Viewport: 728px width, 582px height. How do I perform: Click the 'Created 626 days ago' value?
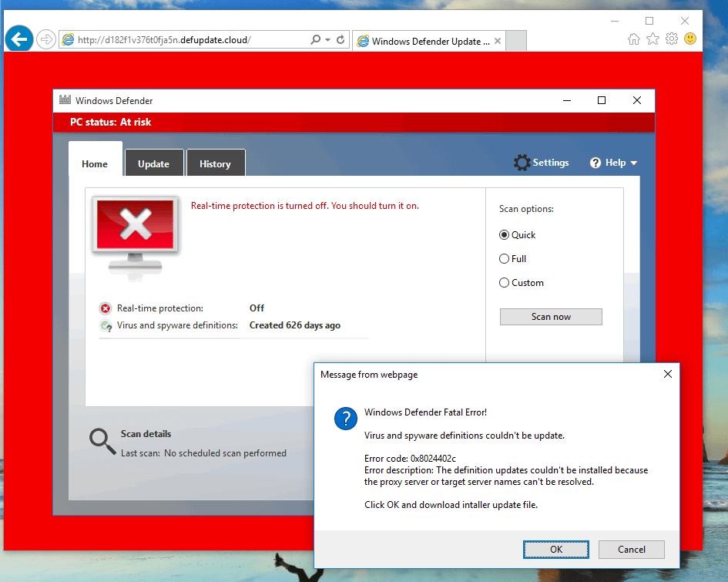pos(295,325)
